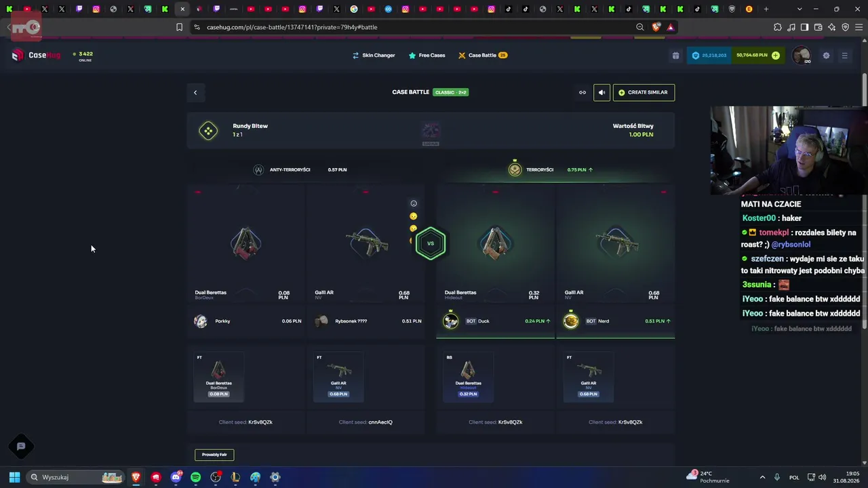This screenshot has height=488, width=868.
Task: Open the taskbar weather widget
Action: pyautogui.click(x=708, y=477)
